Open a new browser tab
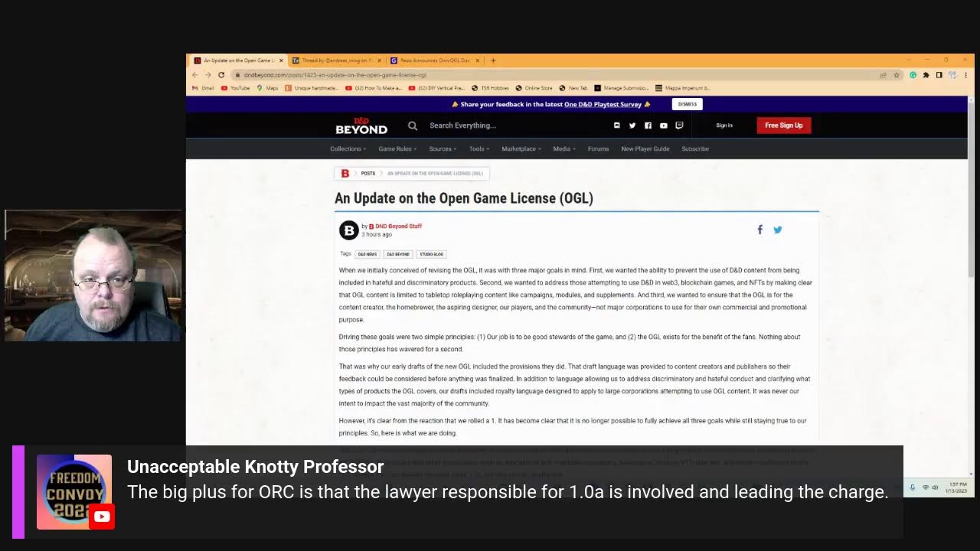980x551 pixels. [493, 60]
